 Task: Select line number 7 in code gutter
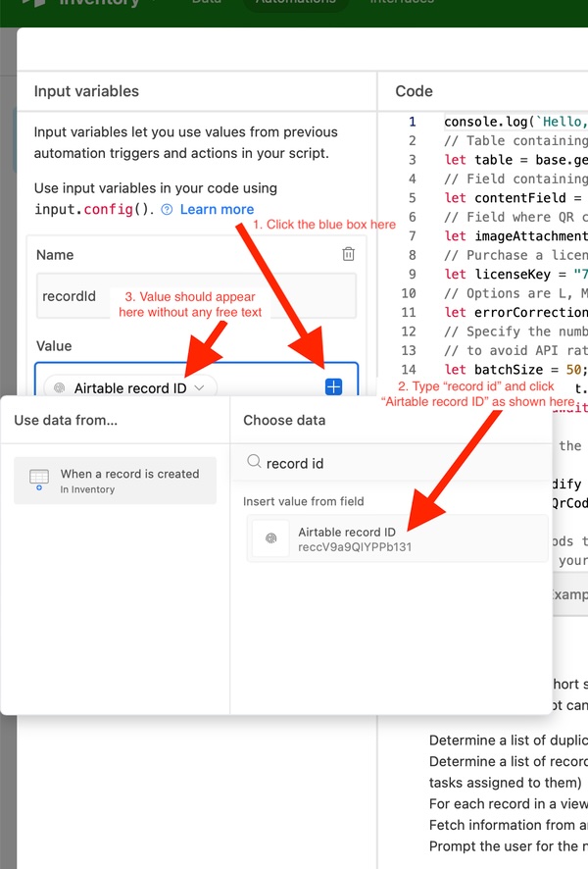pos(412,236)
